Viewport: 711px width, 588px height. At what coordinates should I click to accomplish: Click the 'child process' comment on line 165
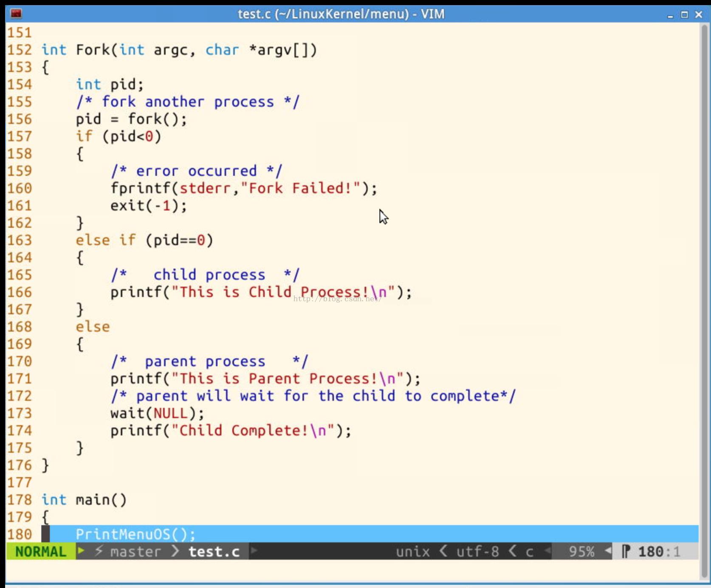click(x=205, y=275)
